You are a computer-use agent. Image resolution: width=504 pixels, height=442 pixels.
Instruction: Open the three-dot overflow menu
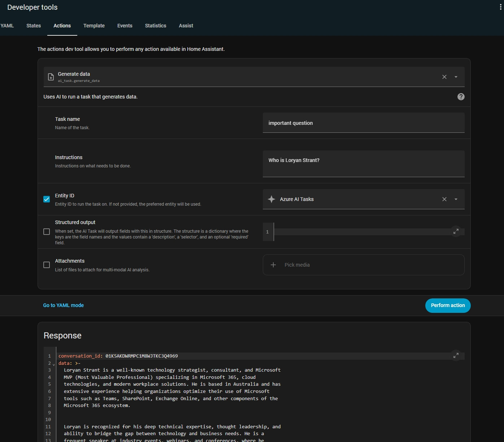[x=500, y=7]
